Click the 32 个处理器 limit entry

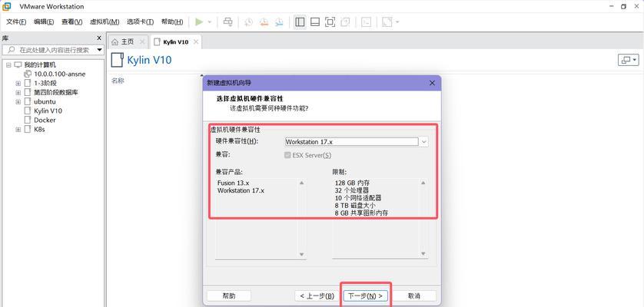352,190
